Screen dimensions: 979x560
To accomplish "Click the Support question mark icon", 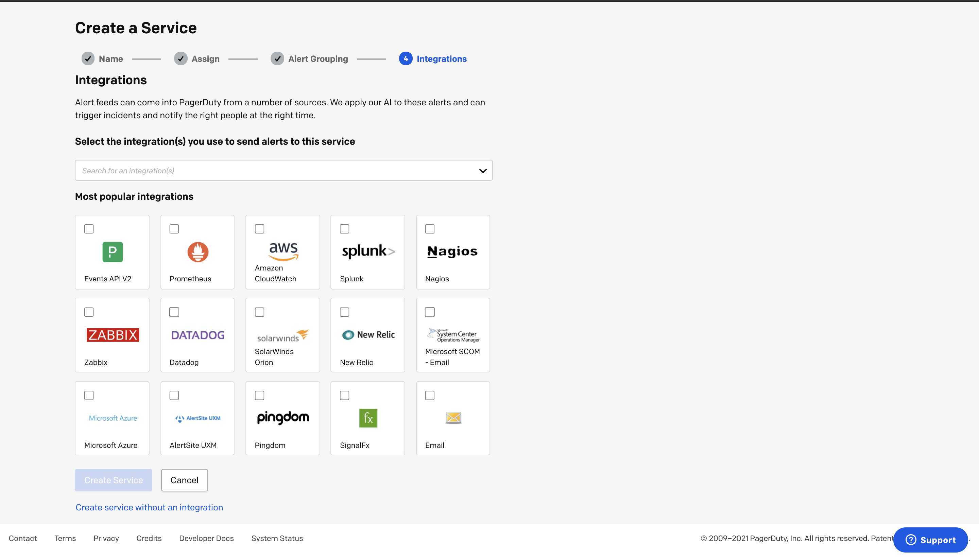I will click(911, 540).
